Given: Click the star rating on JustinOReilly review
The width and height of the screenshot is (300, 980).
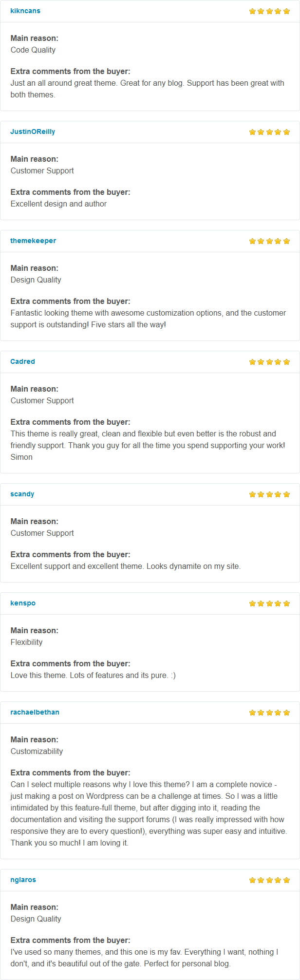Looking at the screenshot, I should (269, 132).
